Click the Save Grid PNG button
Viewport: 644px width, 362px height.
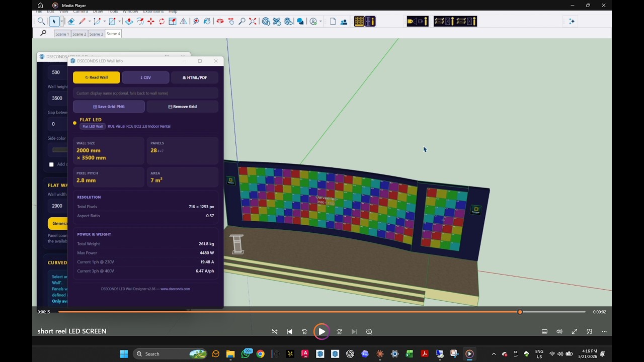coord(109,107)
